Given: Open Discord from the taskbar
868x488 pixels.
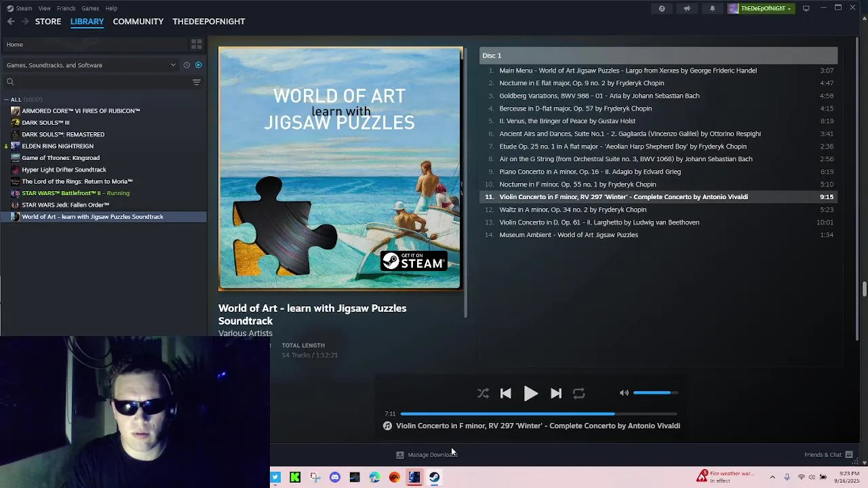Looking at the screenshot, I should pos(335,477).
